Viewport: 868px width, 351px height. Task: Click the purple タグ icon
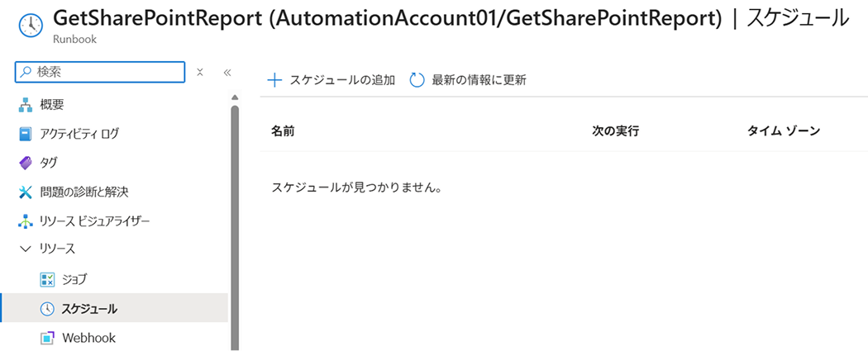click(25, 163)
